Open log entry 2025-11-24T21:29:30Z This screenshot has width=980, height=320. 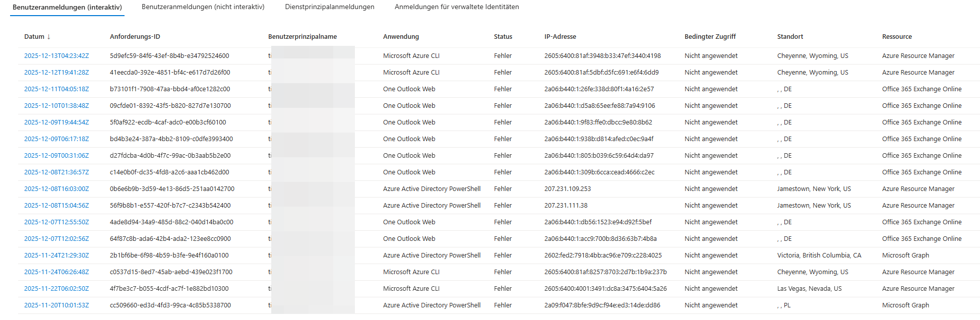tap(56, 255)
